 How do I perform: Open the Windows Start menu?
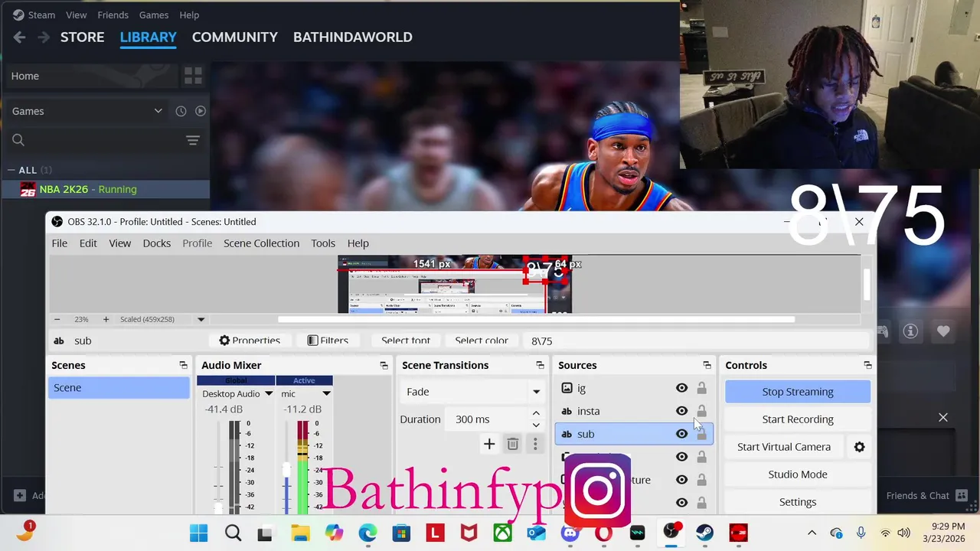click(x=198, y=533)
